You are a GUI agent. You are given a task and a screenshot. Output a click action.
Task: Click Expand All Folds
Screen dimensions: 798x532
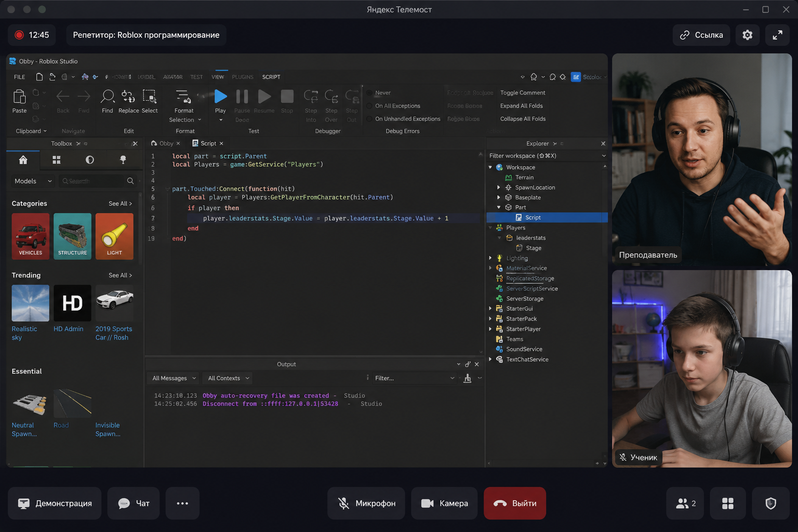[521, 106]
